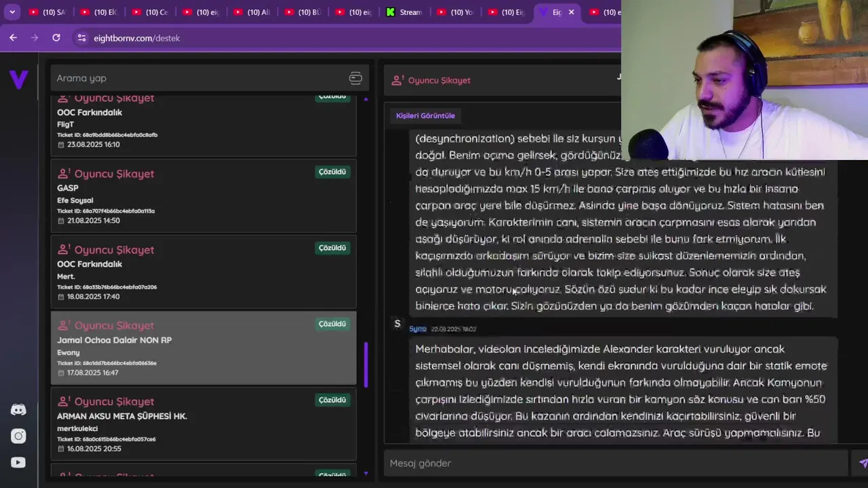Click complaint icon in chat panel header
Screen dimensions: 868x488
[397, 80]
